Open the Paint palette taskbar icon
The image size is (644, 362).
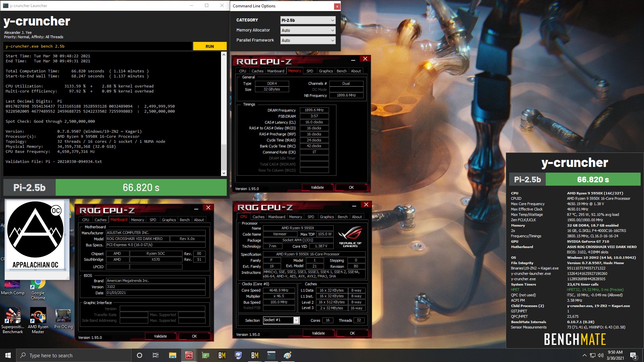[287, 355]
